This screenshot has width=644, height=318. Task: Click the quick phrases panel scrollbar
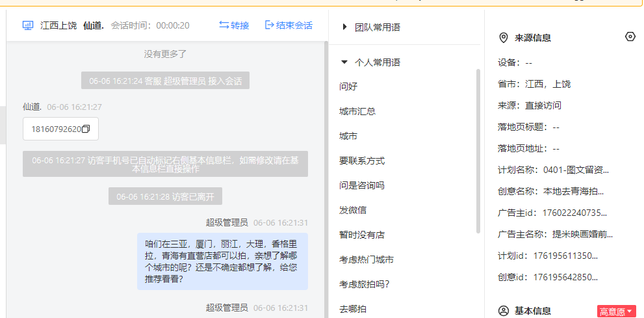[x=478, y=151]
